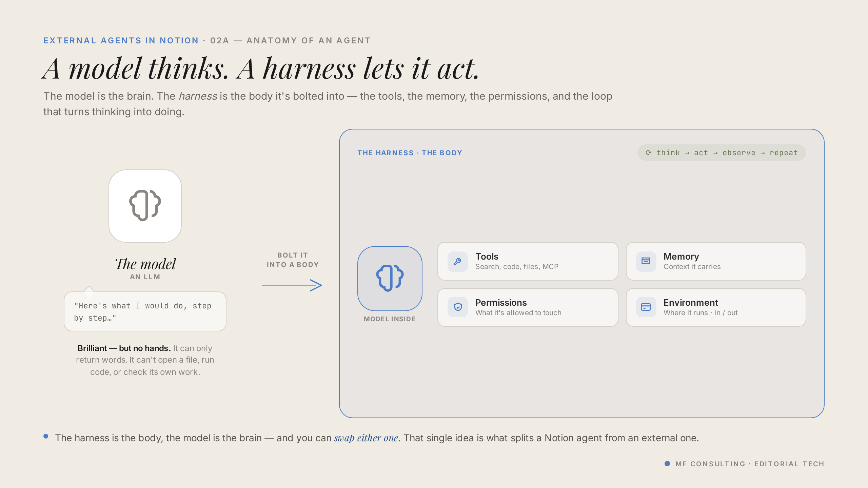The width and height of the screenshot is (868, 488).
Task: Click 'Where it runs · in / out' text
Action: [x=701, y=313]
